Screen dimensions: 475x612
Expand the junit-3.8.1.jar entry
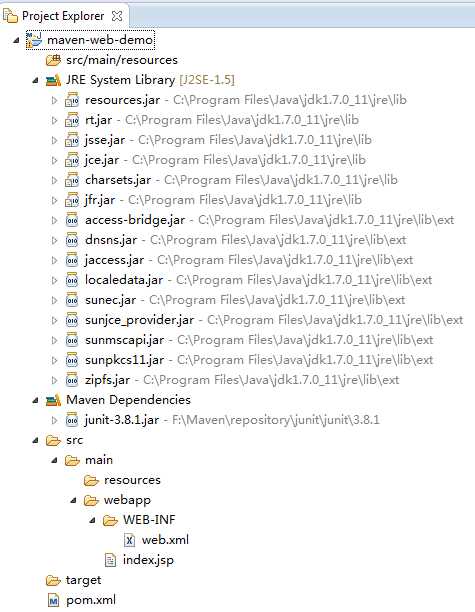click(54, 420)
